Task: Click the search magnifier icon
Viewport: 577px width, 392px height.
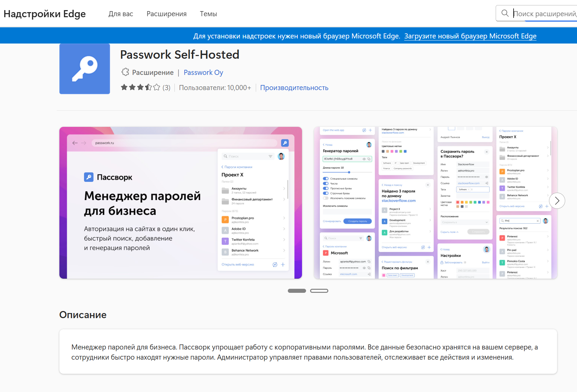Action: (505, 13)
